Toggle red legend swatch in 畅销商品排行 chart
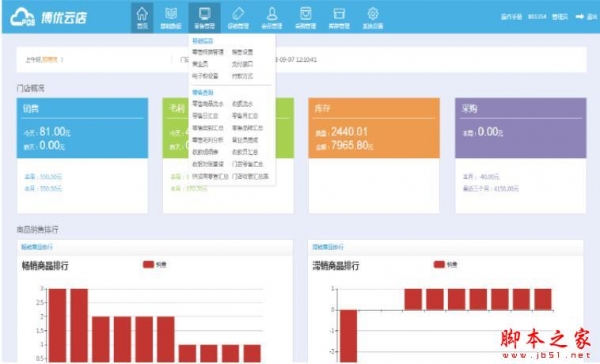The height and width of the screenshot is (364, 600). coord(148,264)
